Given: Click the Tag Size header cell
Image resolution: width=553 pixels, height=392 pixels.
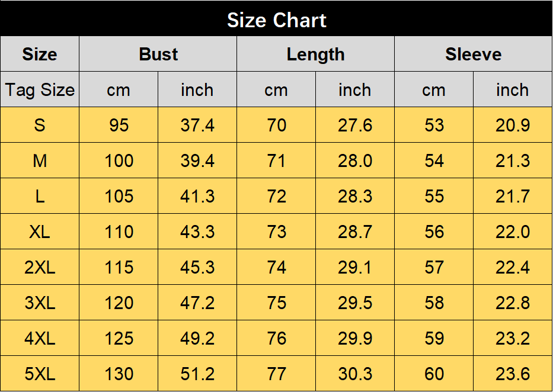Looking at the screenshot, I should point(40,89).
